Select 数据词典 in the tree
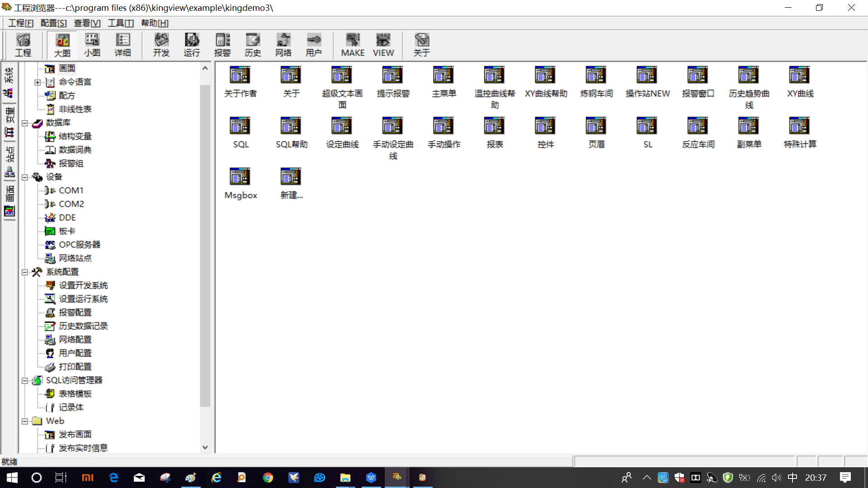Screen dimensions: 868x488 75,150
